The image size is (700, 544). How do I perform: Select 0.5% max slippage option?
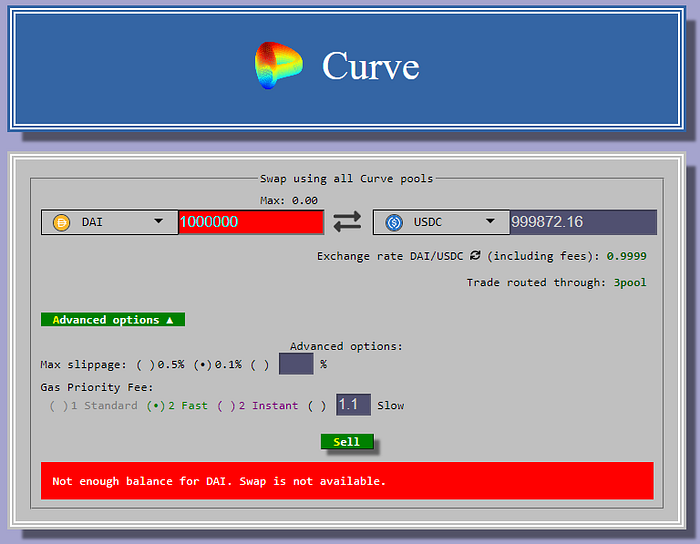(144, 365)
